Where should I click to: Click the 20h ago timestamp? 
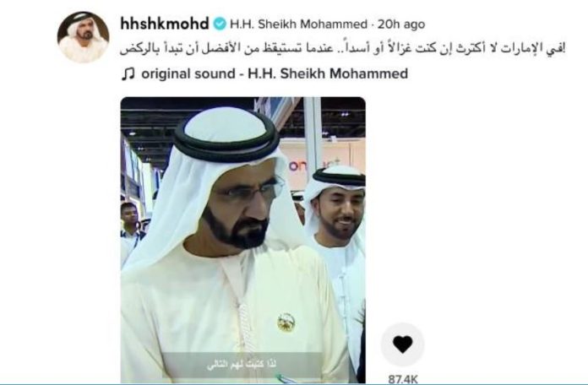pos(401,24)
